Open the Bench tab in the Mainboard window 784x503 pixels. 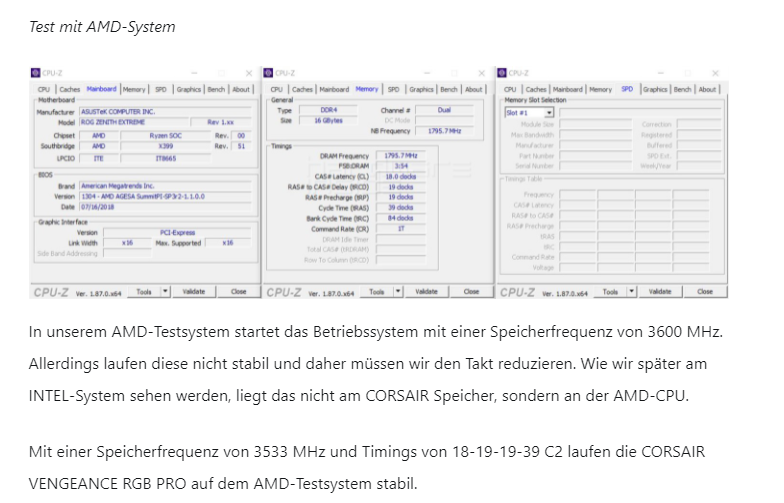pos(216,90)
